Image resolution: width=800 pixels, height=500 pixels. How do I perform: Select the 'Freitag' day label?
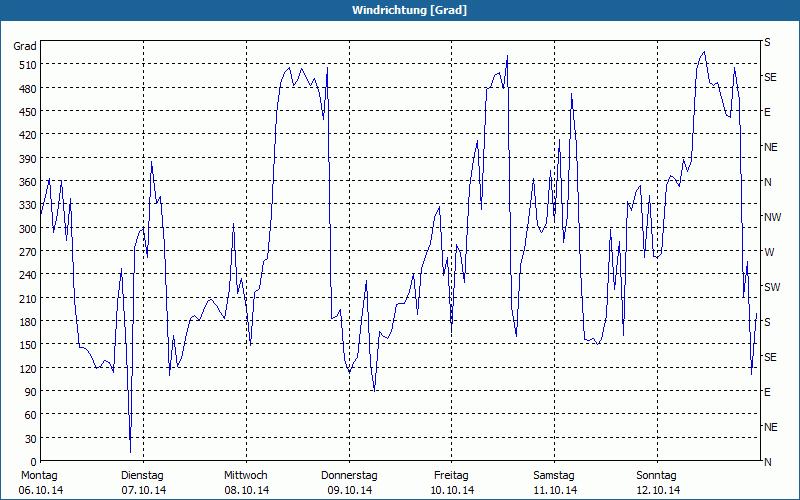pos(451,476)
